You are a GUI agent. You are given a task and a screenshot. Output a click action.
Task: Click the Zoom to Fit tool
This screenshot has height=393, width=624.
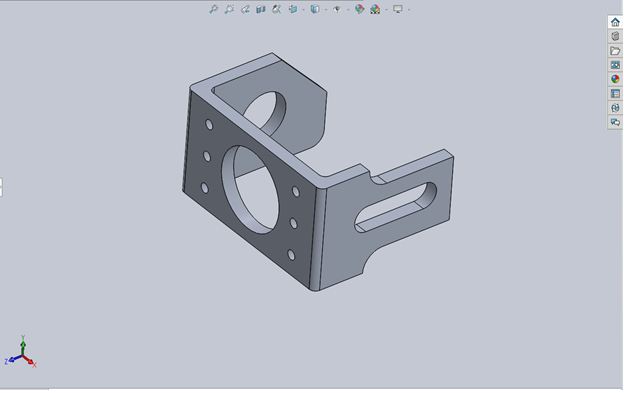213,9
